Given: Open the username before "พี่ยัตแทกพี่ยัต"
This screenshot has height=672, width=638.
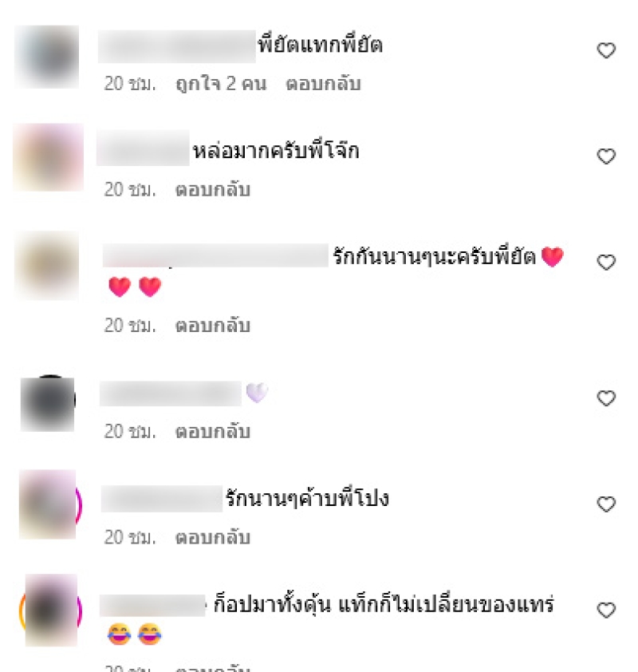Looking at the screenshot, I should pyautogui.click(x=177, y=46).
